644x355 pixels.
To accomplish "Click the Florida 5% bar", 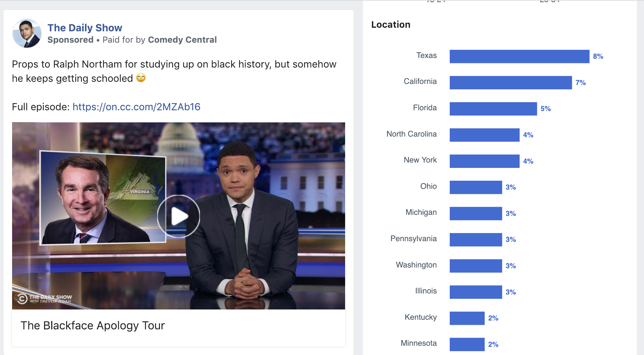I will (493, 109).
